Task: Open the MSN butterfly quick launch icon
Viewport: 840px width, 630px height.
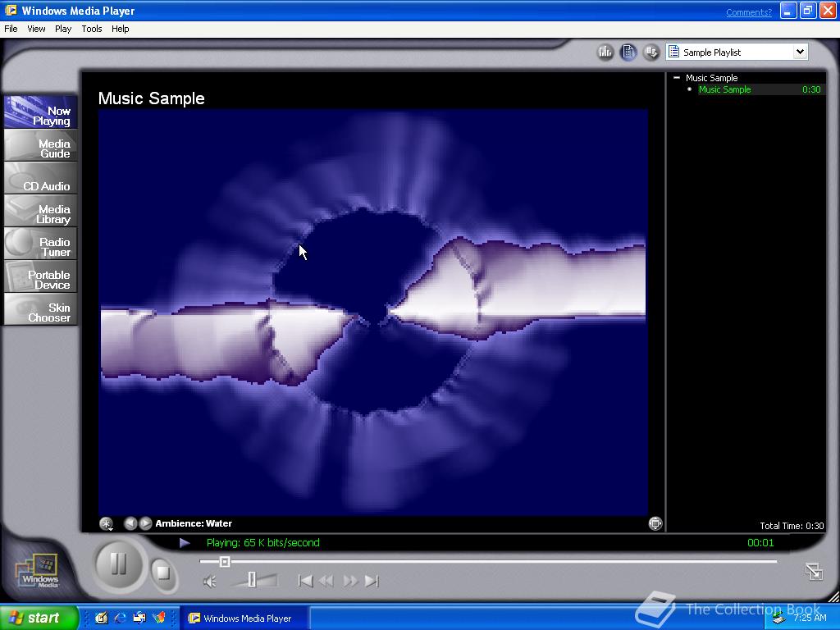Action: [159, 618]
